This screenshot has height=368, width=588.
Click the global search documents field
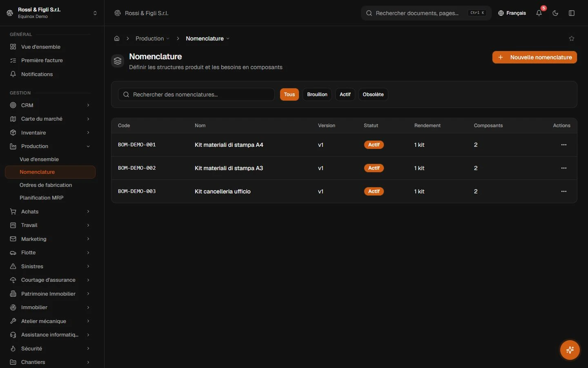click(x=426, y=13)
